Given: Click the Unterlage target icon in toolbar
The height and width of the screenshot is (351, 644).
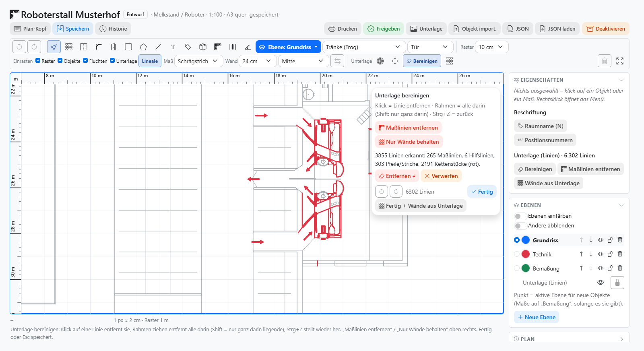Looking at the screenshot, I should pos(380,61).
